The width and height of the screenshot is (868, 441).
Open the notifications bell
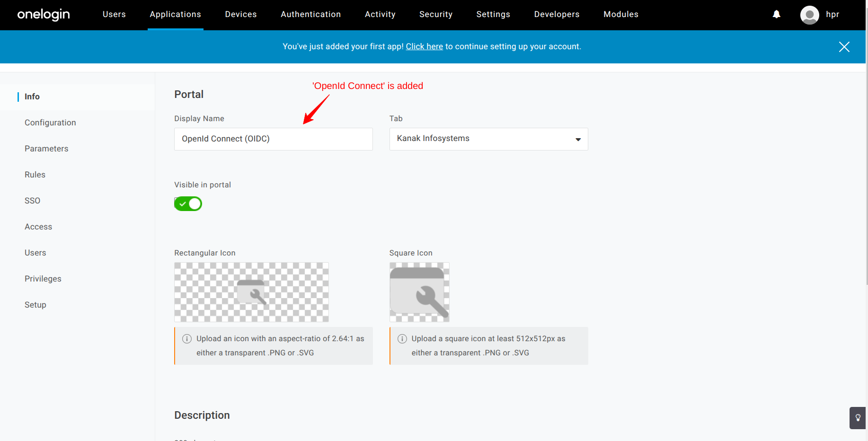click(x=776, y=14)
